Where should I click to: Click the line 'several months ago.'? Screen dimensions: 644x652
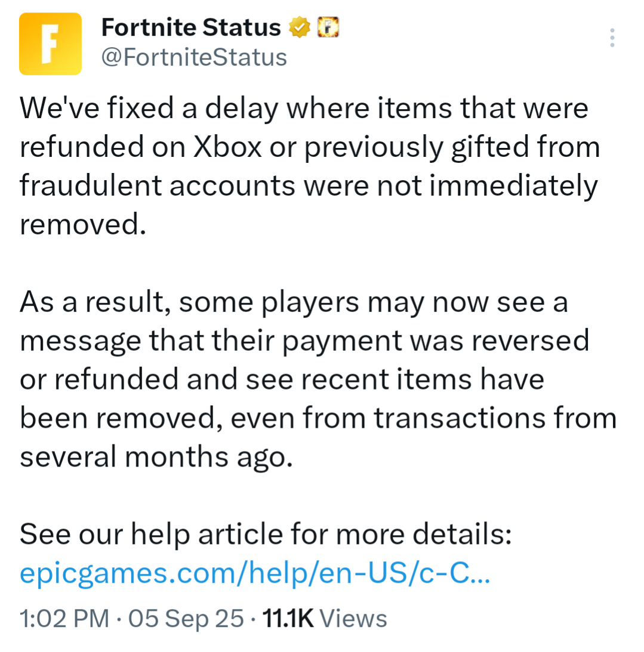(x=156, y=457)
